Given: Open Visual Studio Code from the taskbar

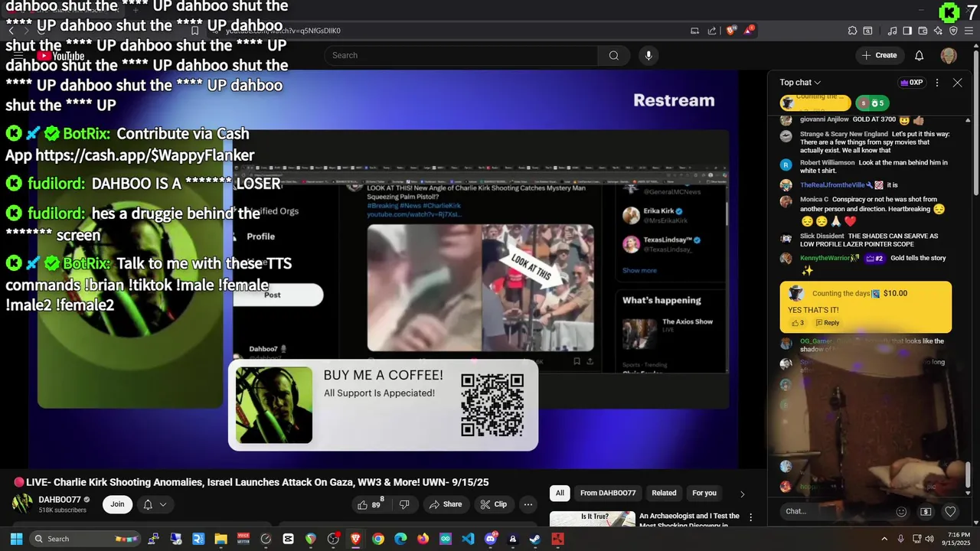Looking at the screenshot, I should click(x=468, y=539).
